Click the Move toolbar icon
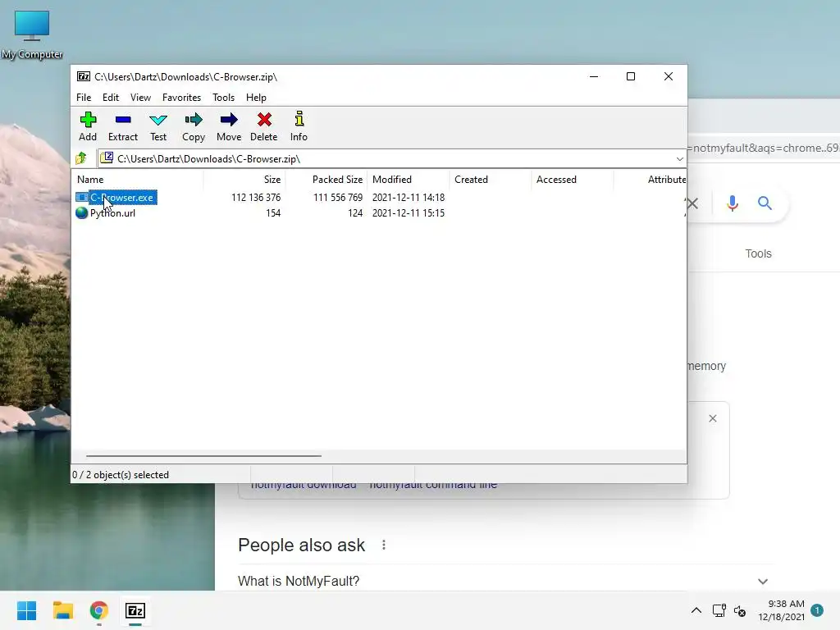 [x=229, y=126]
